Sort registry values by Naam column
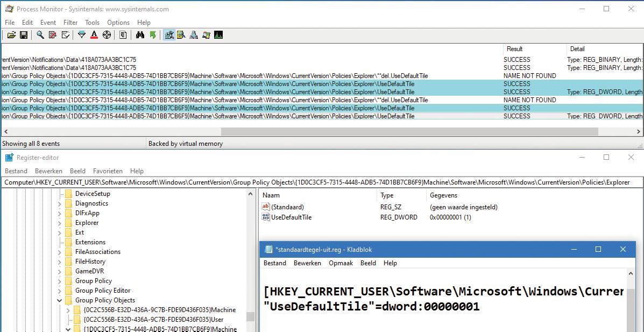Viewport: 644px width, 332px height. click(x=317, y=195)
